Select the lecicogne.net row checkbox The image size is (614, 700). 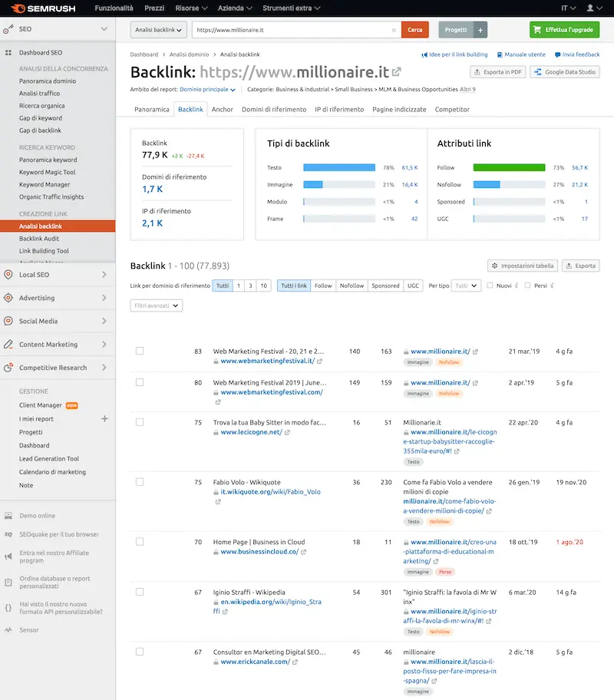click(140, 422)
